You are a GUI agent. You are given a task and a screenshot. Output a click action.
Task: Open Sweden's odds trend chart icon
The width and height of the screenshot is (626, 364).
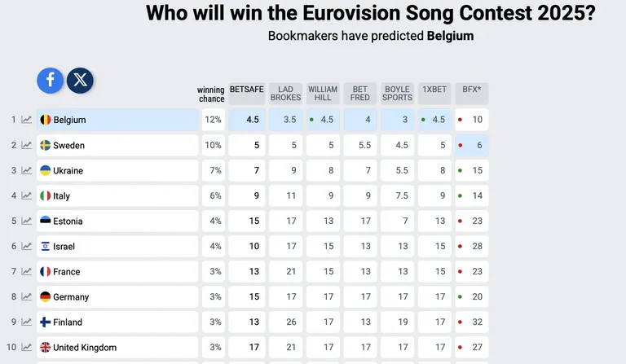26,145
